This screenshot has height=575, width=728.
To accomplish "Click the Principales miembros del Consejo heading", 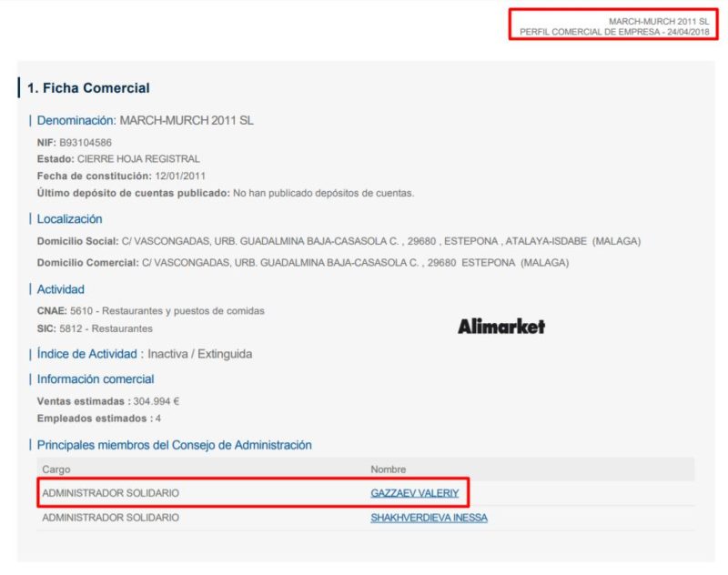I will coord(174,445).
